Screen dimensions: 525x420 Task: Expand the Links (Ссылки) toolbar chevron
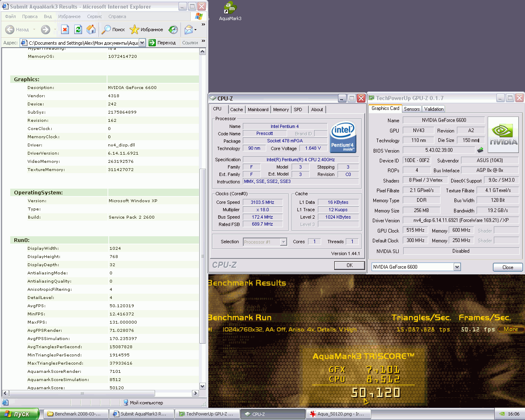pos(203,41)
